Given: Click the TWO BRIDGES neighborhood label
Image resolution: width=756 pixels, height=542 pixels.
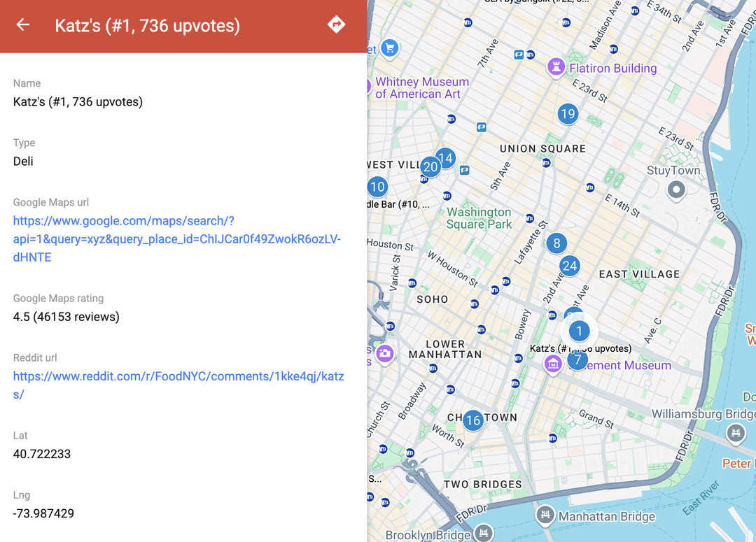Looking at the screenshot, I should pyautogui.click(x=482, y=484).
